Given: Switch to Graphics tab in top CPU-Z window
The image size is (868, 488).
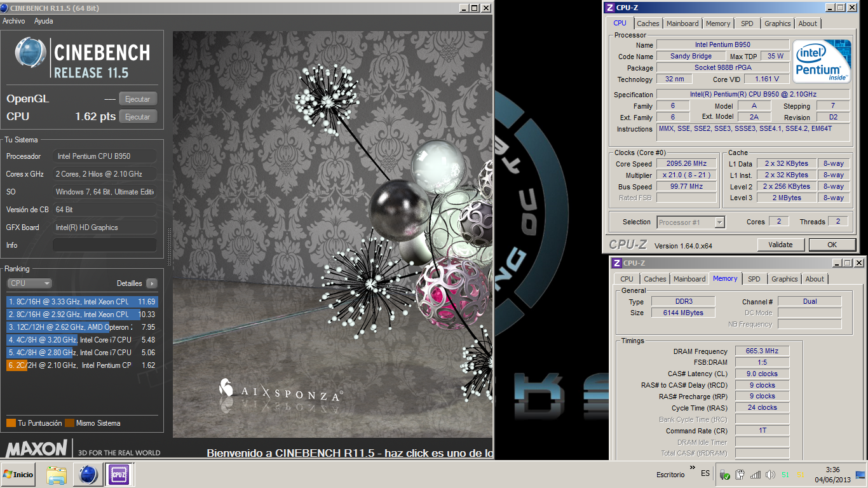Looking at the screenshot, I should click(x=778, y=24).
